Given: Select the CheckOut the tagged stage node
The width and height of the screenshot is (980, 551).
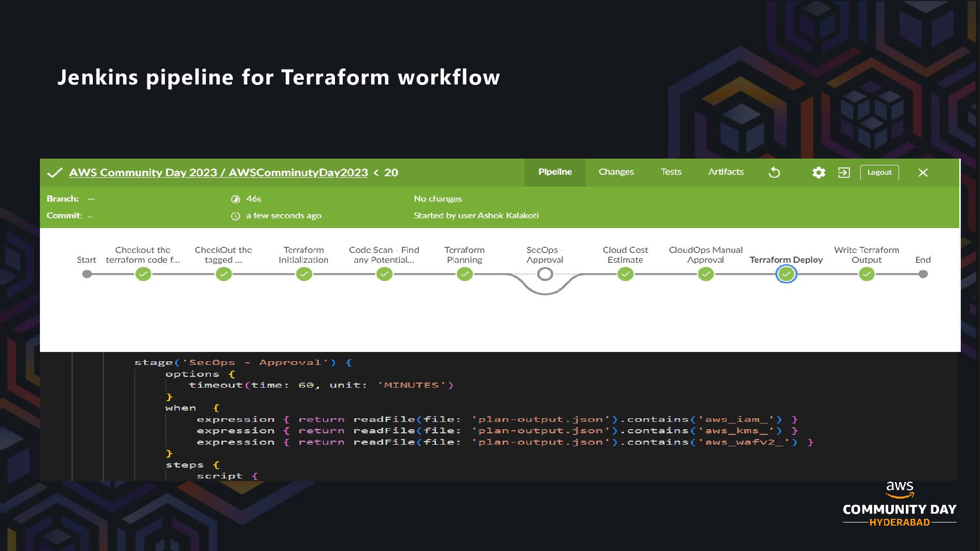Looking at the screenshot, I should (x=223, y=274).
